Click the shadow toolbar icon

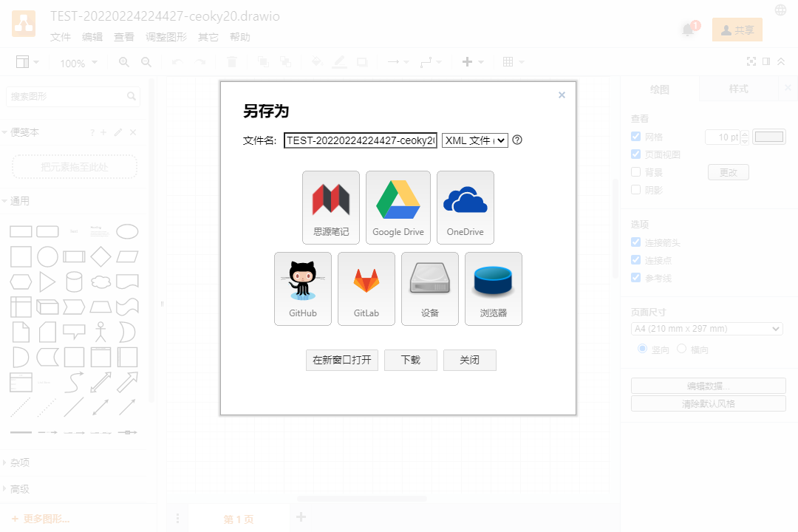pyautogui.click(x=362, y=62)
